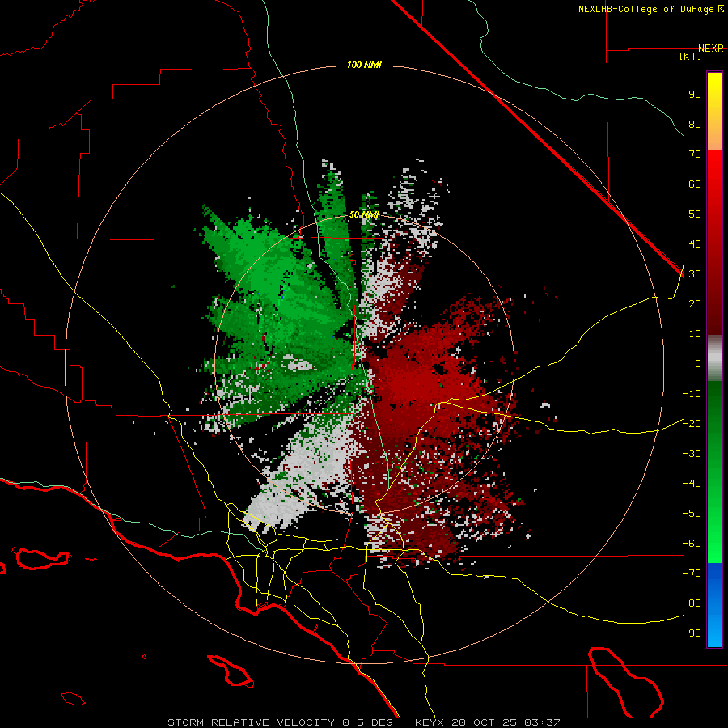The width and height of the screenshot is (728, 728).
Task: Click the positive 80 value on the velocity scale
Action: pyautogui.click(x=695, y=125)
